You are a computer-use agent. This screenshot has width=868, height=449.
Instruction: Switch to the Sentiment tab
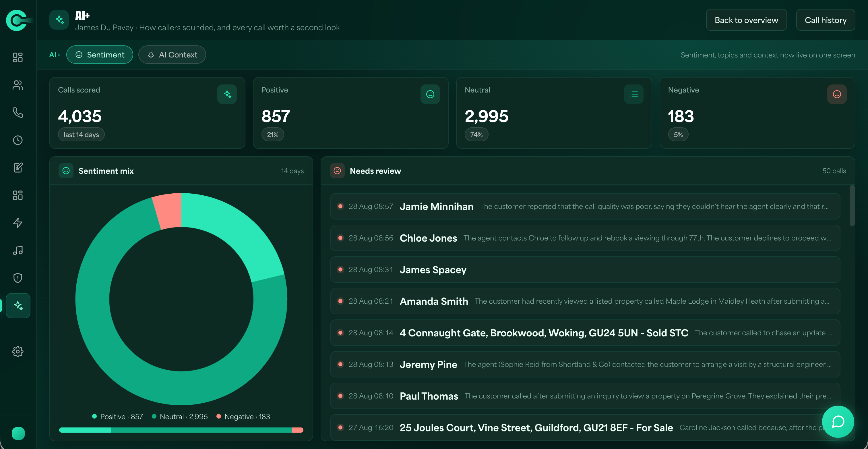[100, 55]
